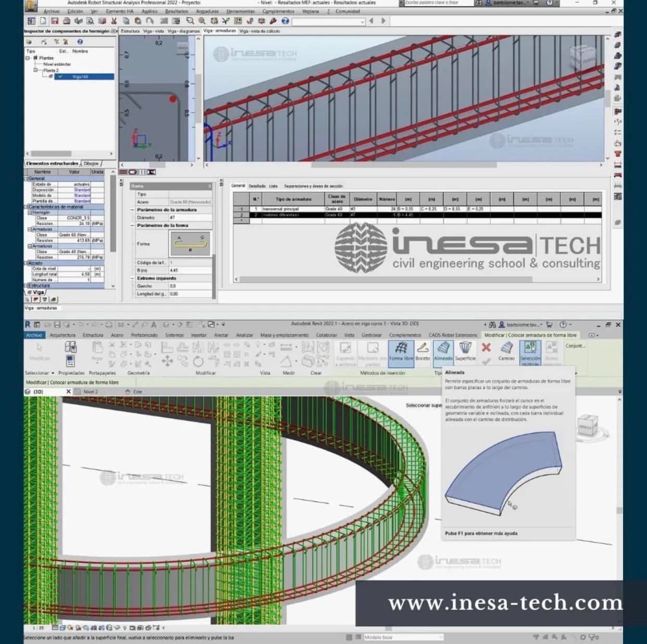The image size is (647, 644).
Task: Click the blue Help icon in Robot toolbar
Action: click(x=285, y=21)
